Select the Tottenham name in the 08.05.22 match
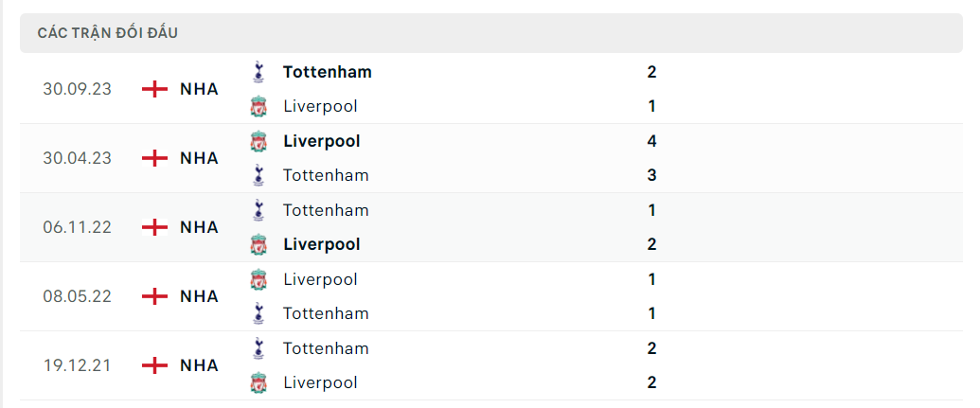The height and width of the screenshot is (408, 980). [x=326, y=313]
